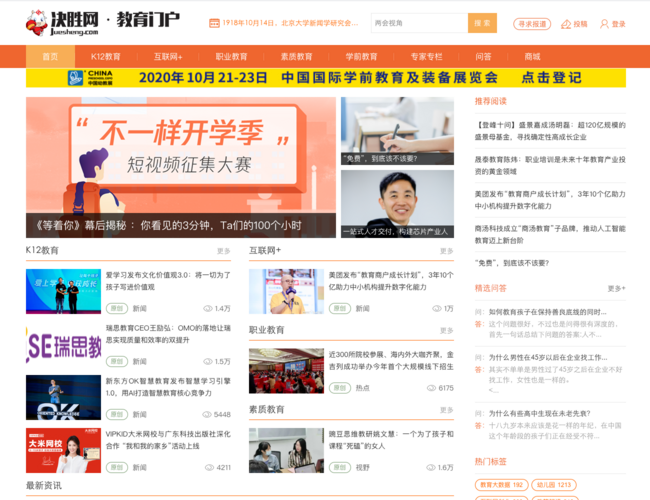Open 美团发布教育商户成长计划 article in 互联网+
650x500 pixels.
(391, 281)
